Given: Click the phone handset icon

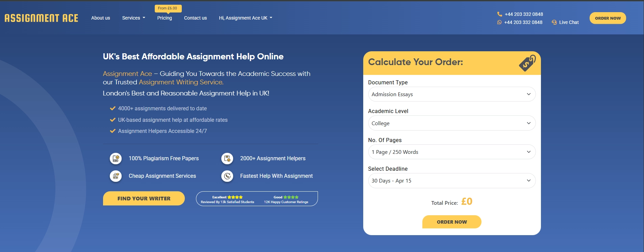Looking at the screenshot, I should (x=499, y=14).
